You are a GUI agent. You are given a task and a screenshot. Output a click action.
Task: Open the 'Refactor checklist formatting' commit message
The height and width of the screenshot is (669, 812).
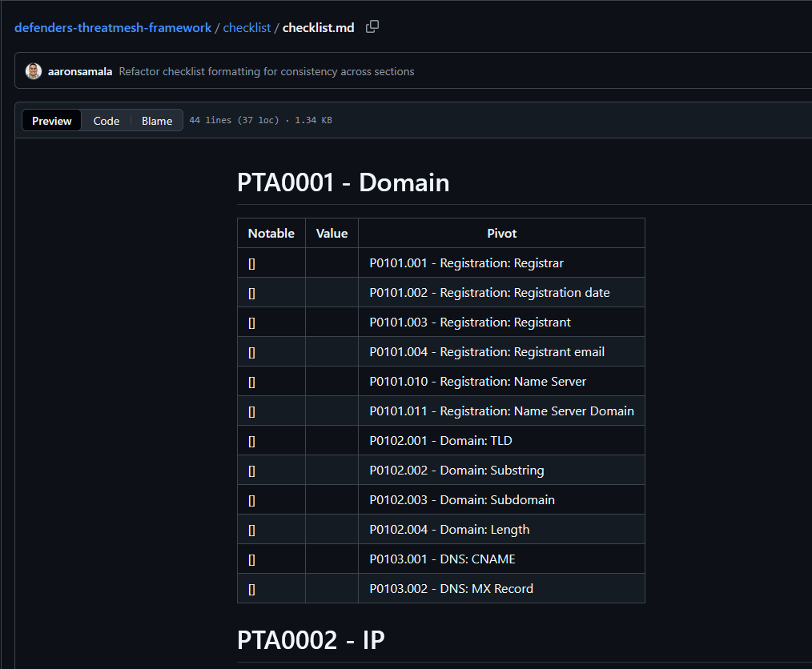tap(267, 71)
